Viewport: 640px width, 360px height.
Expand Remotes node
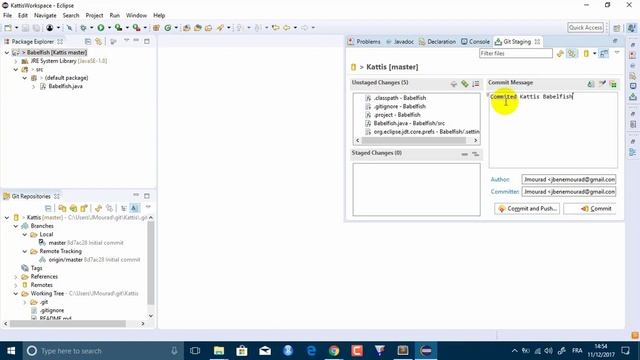click(16, 285)
